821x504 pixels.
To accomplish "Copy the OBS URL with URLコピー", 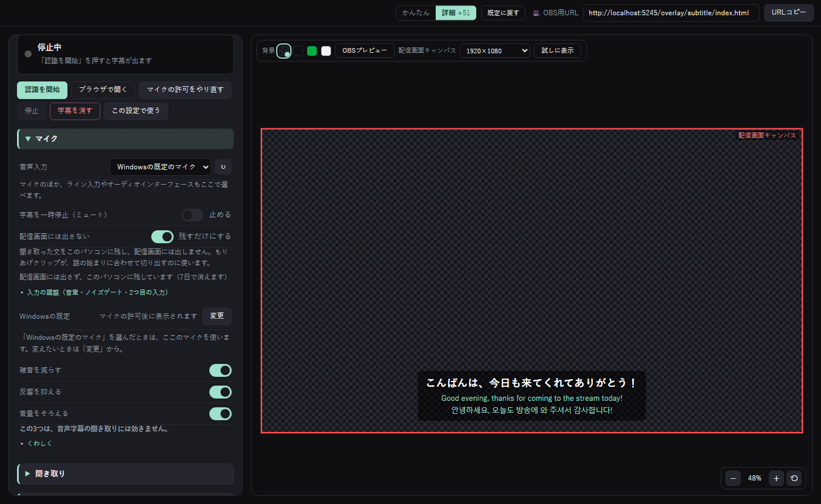I will [789, 13].
